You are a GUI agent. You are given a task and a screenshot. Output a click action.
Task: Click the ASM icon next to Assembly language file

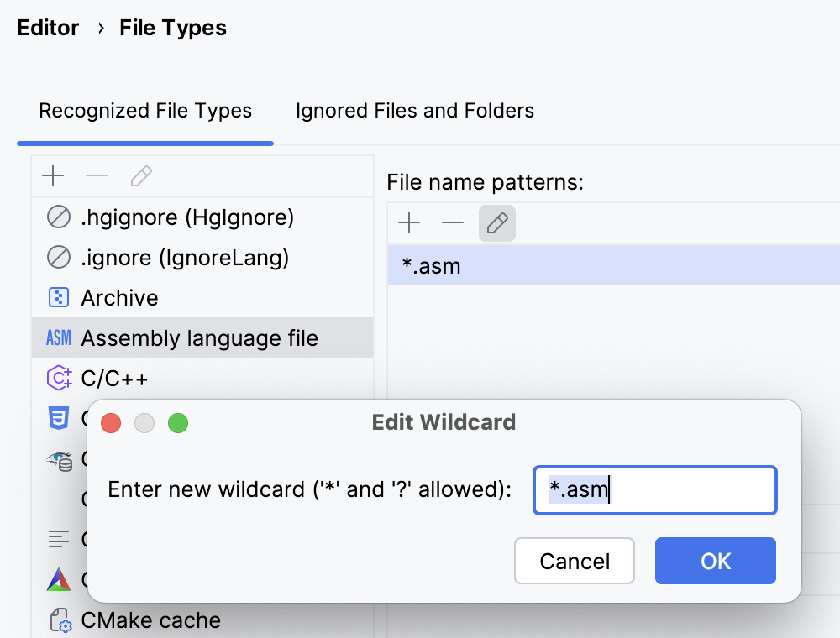point(58,337)
